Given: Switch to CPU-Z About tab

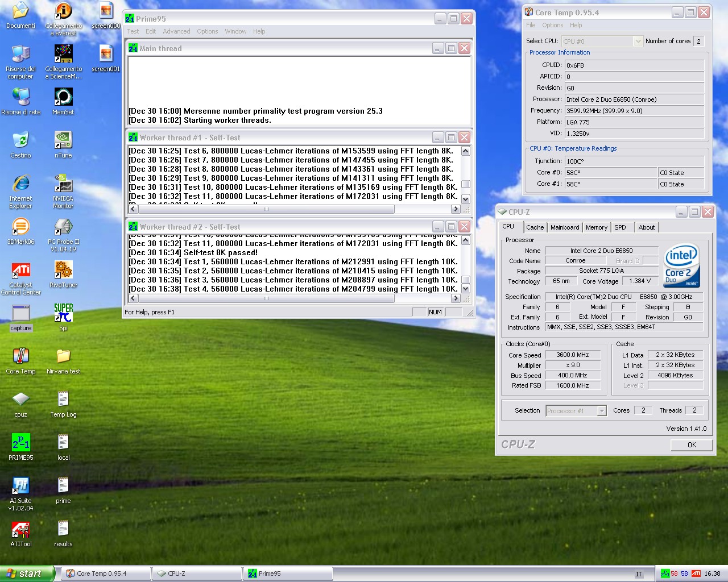Looking at the screenshot, I should click(646, 227).
